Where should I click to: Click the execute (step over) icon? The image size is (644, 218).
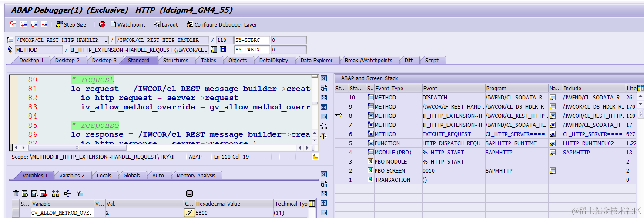(x=23, y=24)
